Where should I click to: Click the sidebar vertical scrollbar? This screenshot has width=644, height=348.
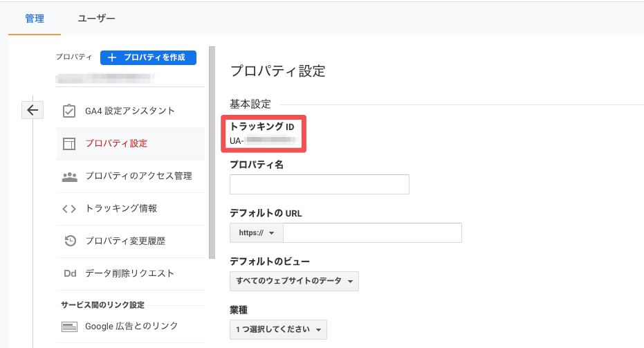coord(212,152)
